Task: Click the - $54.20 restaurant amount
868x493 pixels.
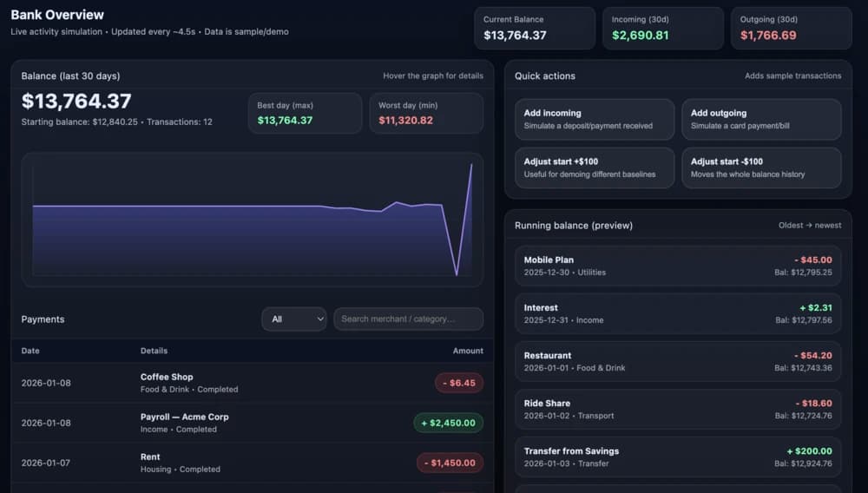Action: click(x=813, y=355)
